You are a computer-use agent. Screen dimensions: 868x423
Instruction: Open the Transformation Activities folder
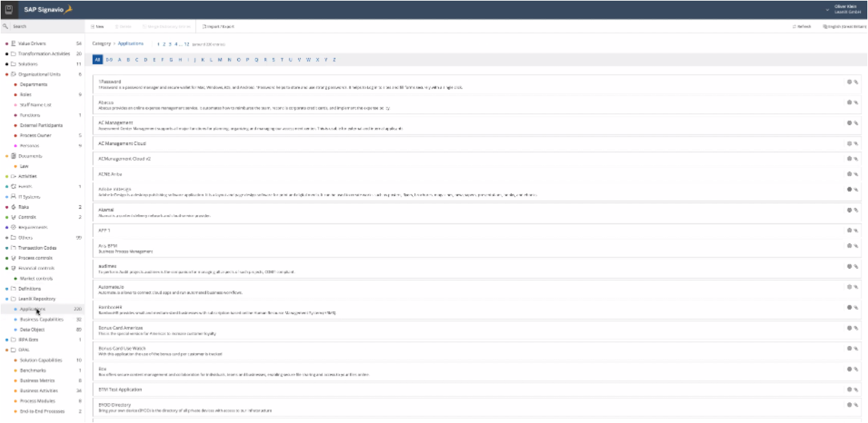click(42, 54)
